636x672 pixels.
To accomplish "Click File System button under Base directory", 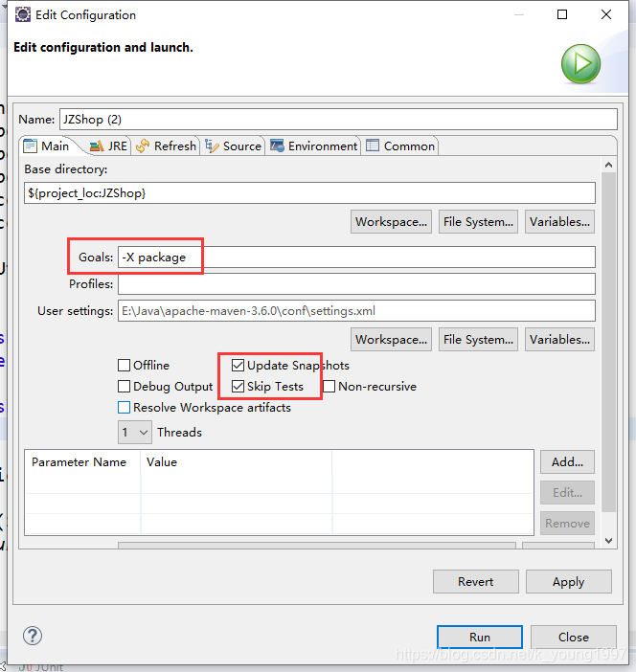I will tap(478, 221).
